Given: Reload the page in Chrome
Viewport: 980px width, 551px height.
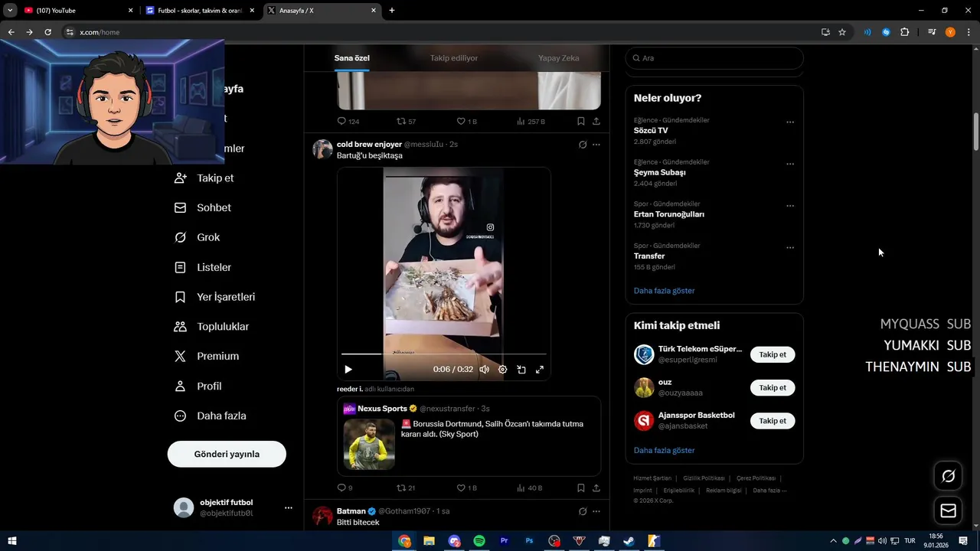Looking at the screenshot, I should tap(47, 32).
